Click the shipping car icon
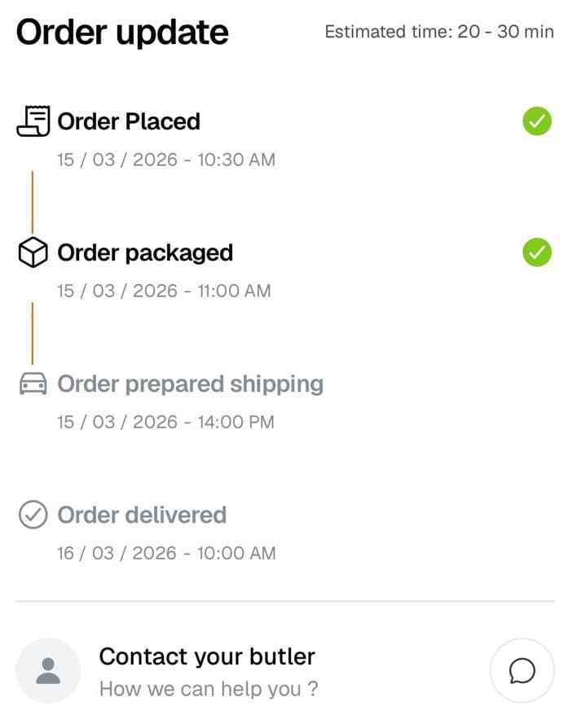 [33, 384]
